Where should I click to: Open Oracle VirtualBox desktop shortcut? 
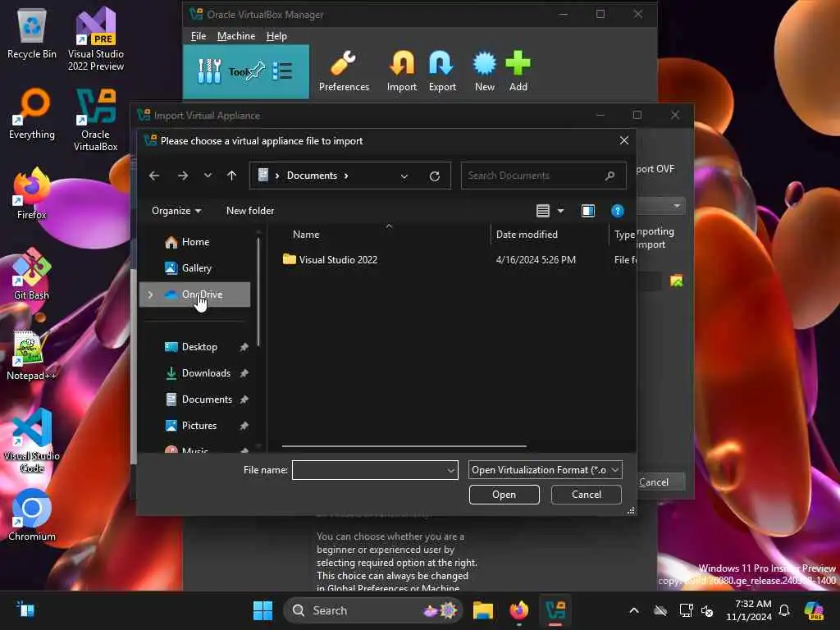[x=96, y=120]
